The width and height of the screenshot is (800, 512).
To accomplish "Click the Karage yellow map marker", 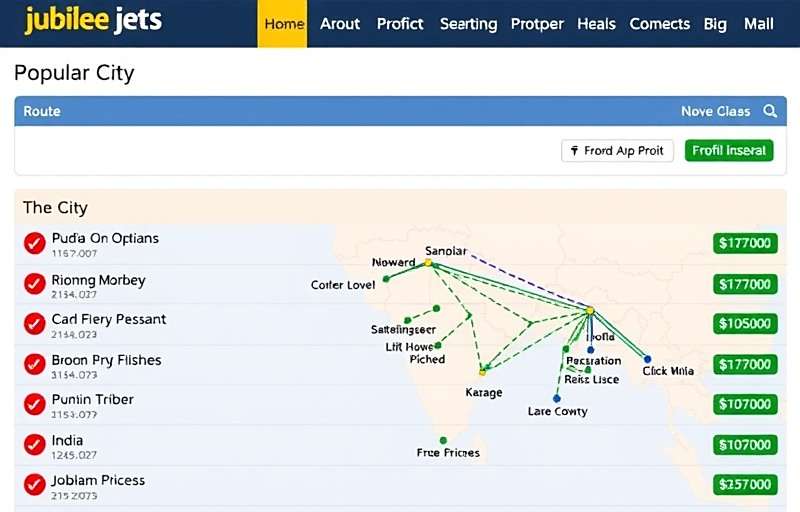I will pyautogui.click(x=482, y=372).
